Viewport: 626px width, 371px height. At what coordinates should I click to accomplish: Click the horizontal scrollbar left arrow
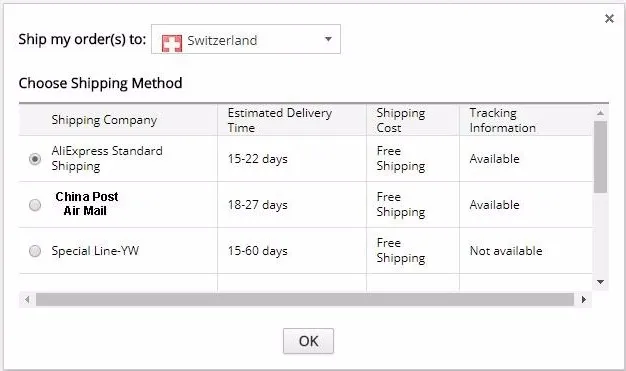click(x=27, y=299)
